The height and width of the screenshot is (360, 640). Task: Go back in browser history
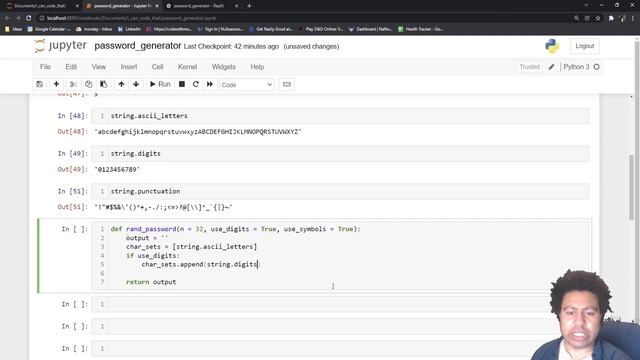point(7,18)
